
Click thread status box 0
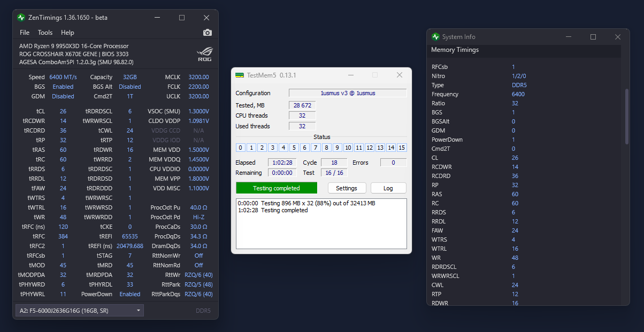pos(241,148)
